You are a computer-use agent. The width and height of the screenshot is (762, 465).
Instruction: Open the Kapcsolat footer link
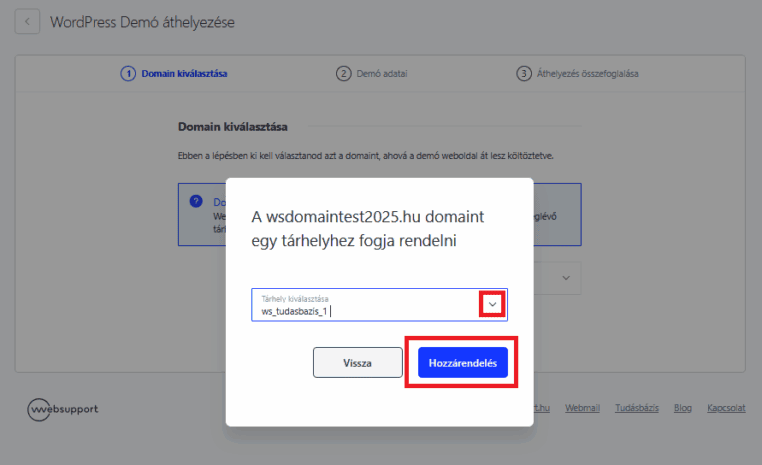pyautogui.click(x=727, y=408)
